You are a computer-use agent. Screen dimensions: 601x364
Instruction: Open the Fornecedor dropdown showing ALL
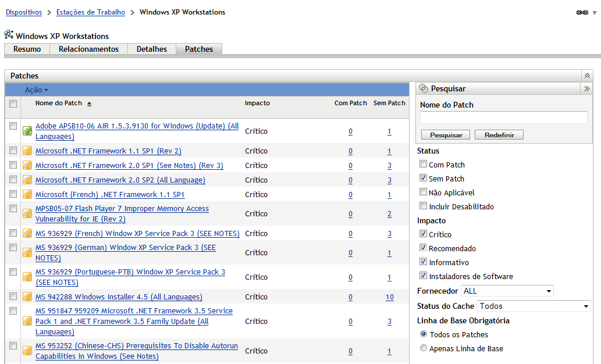tap(507, 291)
